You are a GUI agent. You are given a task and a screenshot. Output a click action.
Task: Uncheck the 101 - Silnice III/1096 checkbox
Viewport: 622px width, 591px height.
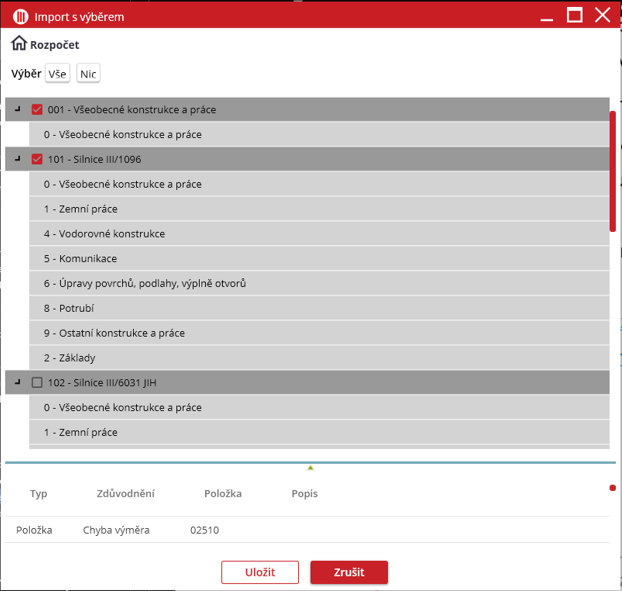[x=37, y=159]
